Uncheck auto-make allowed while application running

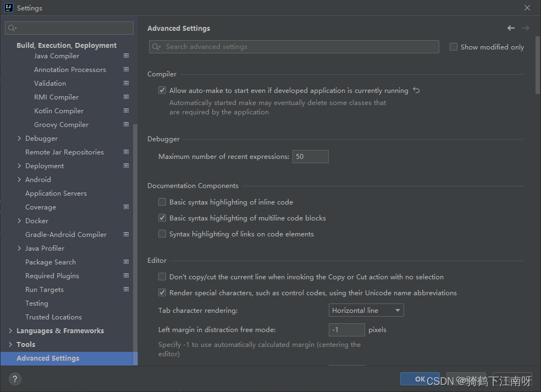pos(162,90)
